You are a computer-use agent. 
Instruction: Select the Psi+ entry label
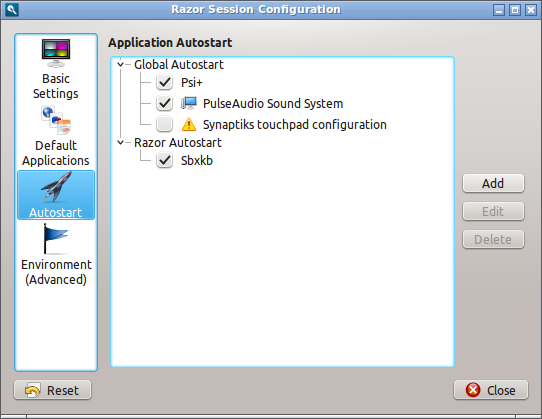[191, 83]
